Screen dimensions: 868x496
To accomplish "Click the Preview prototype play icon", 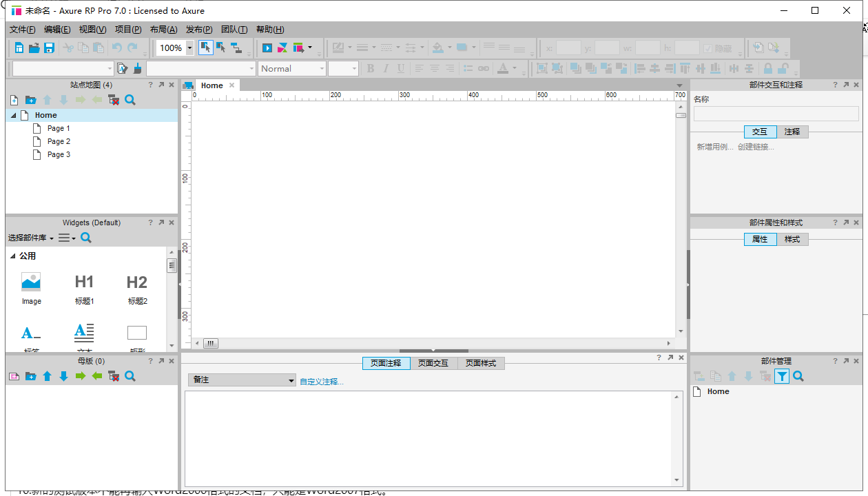I will (267, 48).
